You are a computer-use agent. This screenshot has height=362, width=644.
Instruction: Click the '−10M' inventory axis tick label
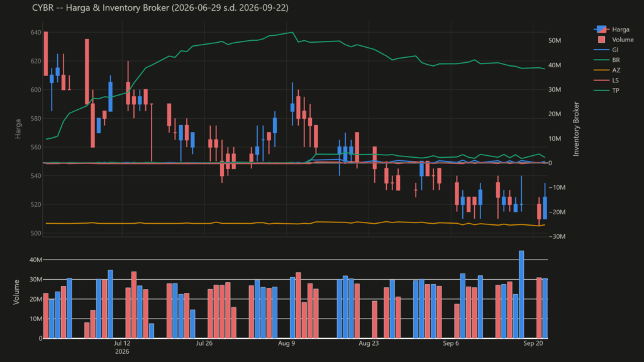coord(557,187)
